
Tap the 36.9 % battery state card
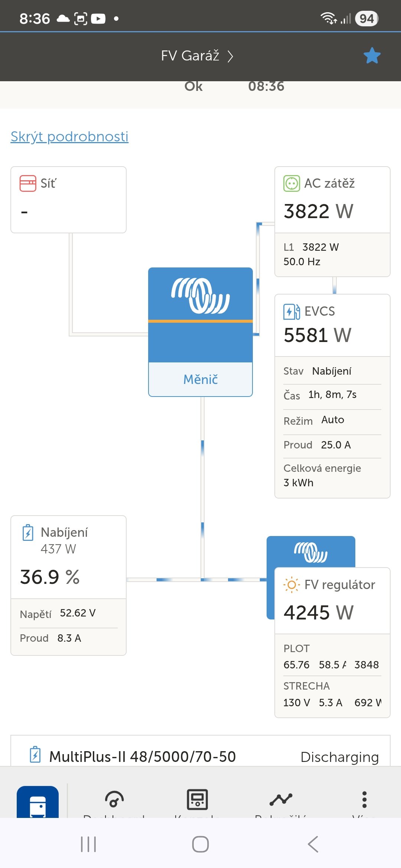(50, 577)
